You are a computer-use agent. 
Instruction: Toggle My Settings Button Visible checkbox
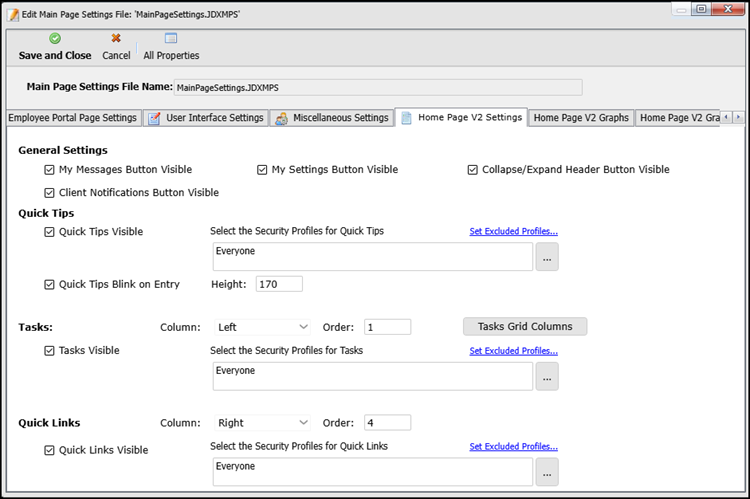pos(262,170)
